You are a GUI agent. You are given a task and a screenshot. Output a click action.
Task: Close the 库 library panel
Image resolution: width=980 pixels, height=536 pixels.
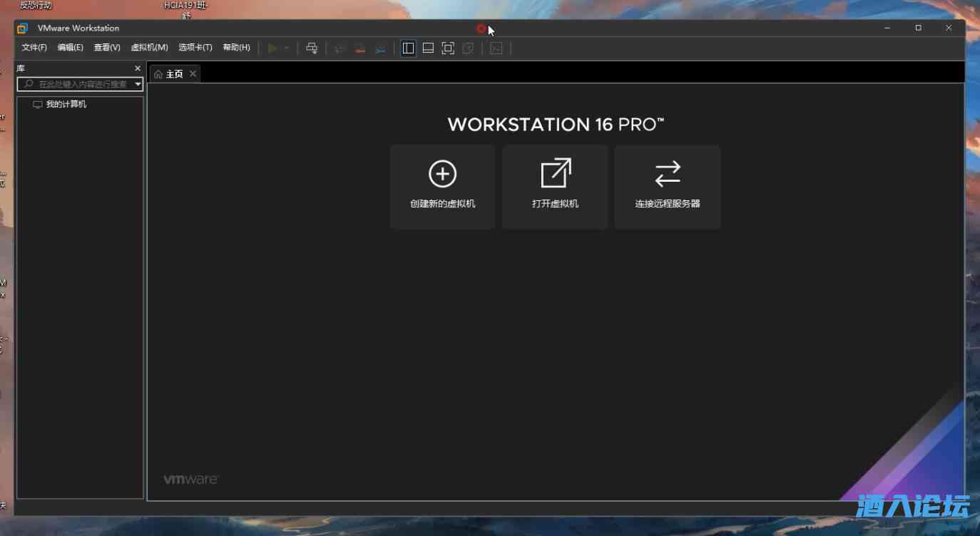point(138,68)
